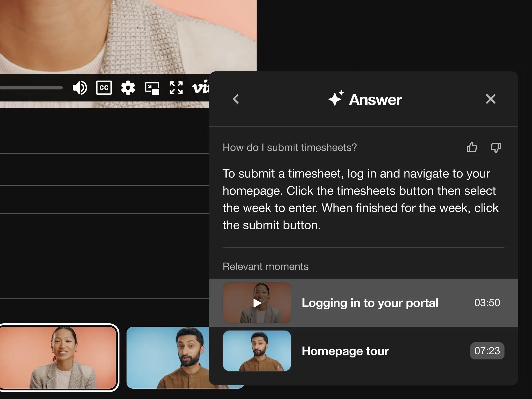The width and height of the screenshot is (532, 399).
Task: Enable picture-in-picture mode
Action: coord(152,88)
